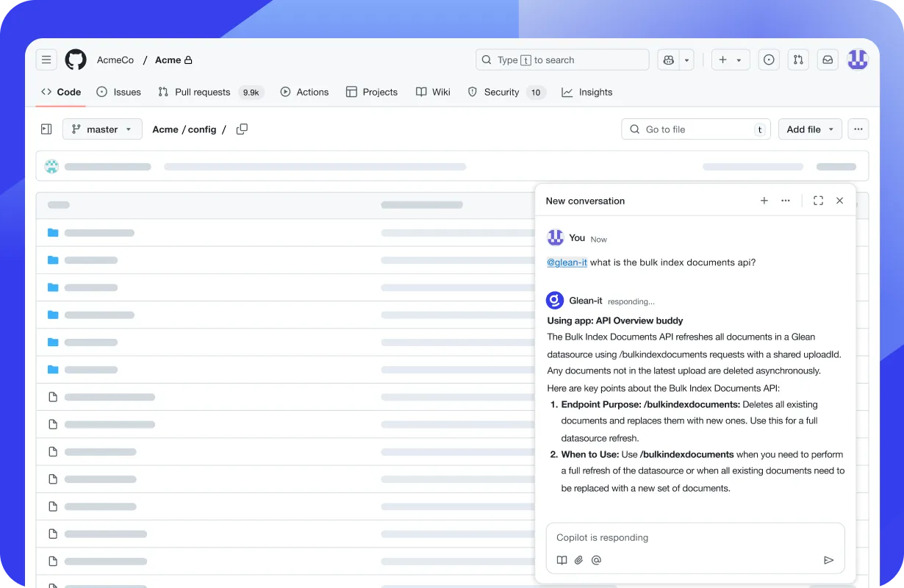Copy the config path icon

[242, 129]
